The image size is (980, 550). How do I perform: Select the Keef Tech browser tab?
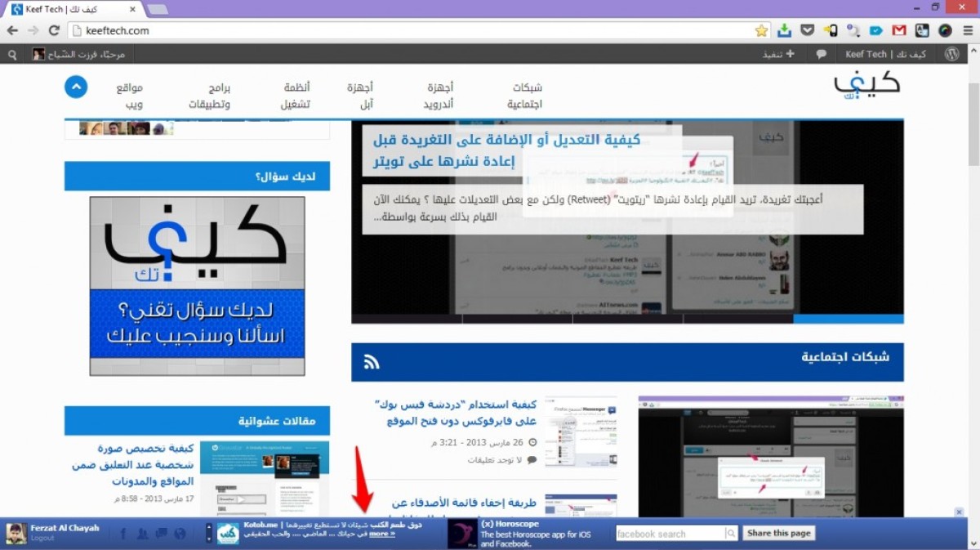[x=73, y=8]
